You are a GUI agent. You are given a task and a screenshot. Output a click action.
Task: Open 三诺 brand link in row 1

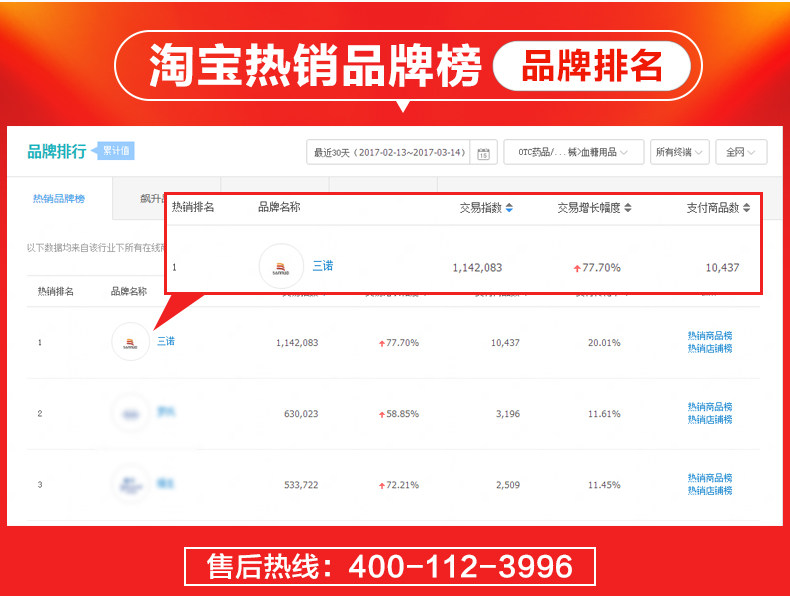tap(165, 341)
